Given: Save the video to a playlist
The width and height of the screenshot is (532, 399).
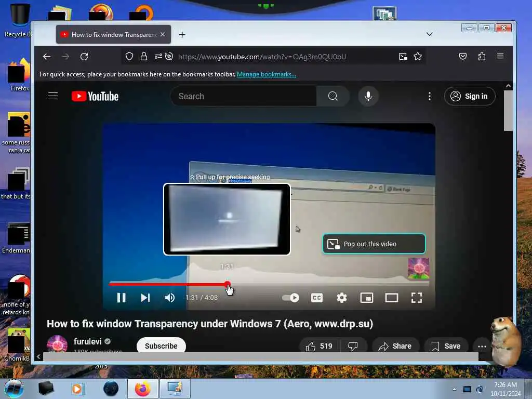Looking at the screenshot, I should [x=446, y=346].
